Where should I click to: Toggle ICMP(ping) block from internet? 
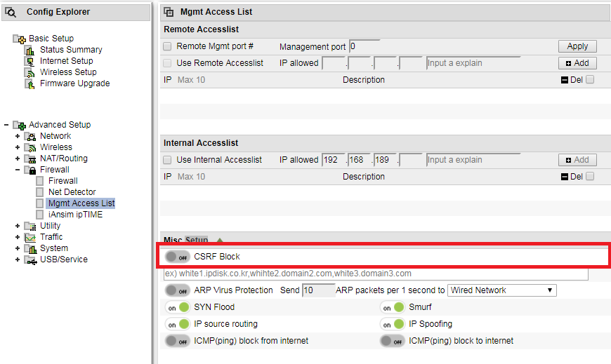tap(177, 341)
